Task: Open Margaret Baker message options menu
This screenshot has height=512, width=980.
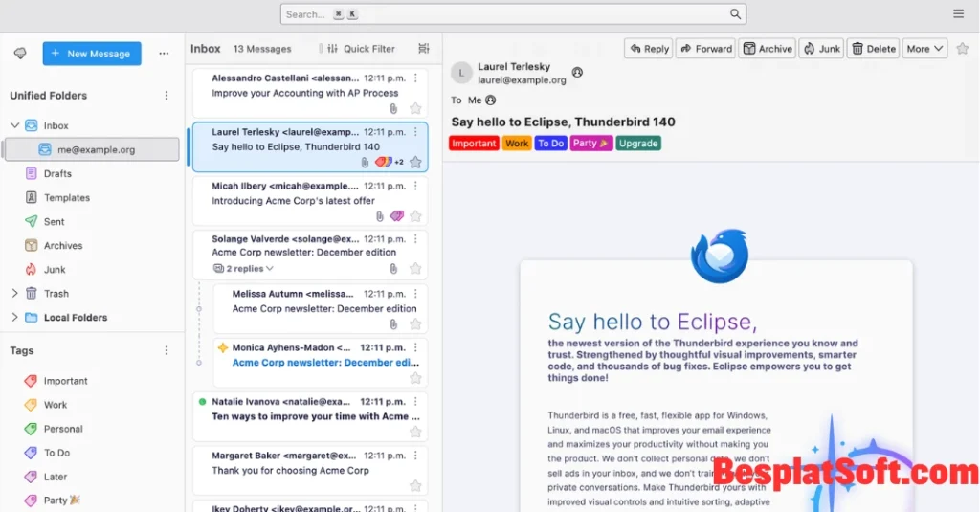Action: coord(415,456)
